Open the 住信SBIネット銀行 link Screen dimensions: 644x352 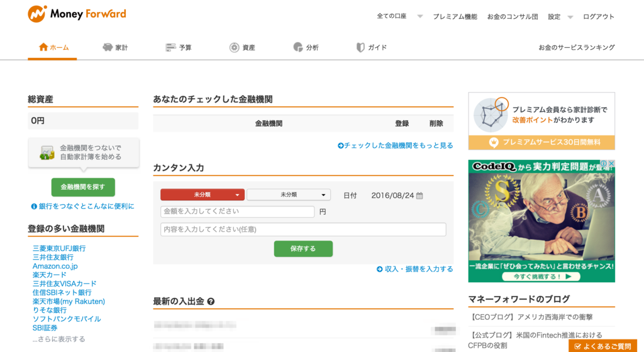pyautogui.click(x=62, y=292)
